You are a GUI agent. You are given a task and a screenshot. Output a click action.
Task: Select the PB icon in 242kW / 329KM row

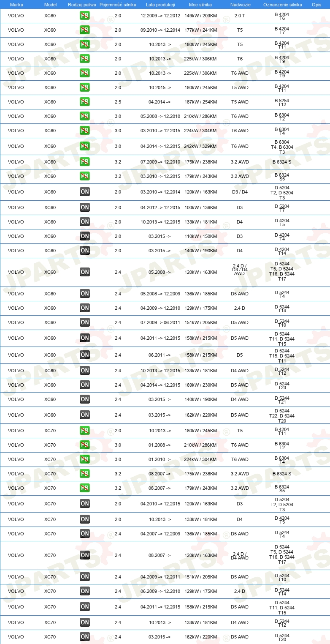coord(84,146)
